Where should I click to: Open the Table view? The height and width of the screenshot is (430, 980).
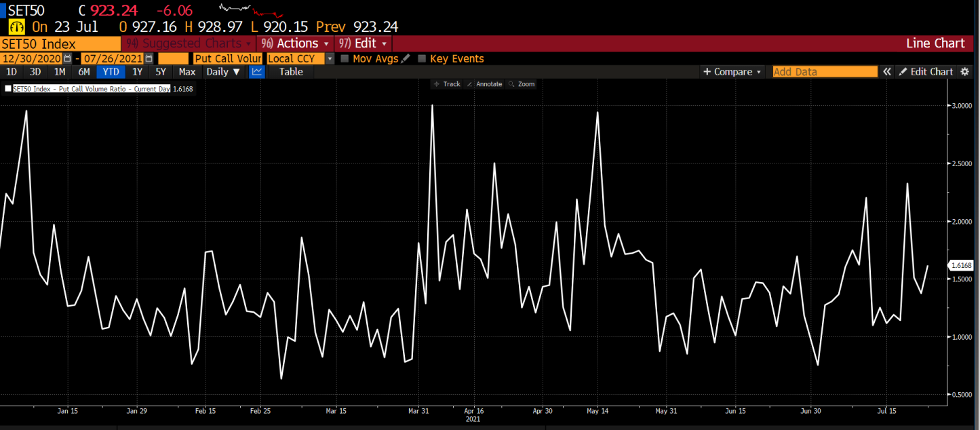point(290,71)
